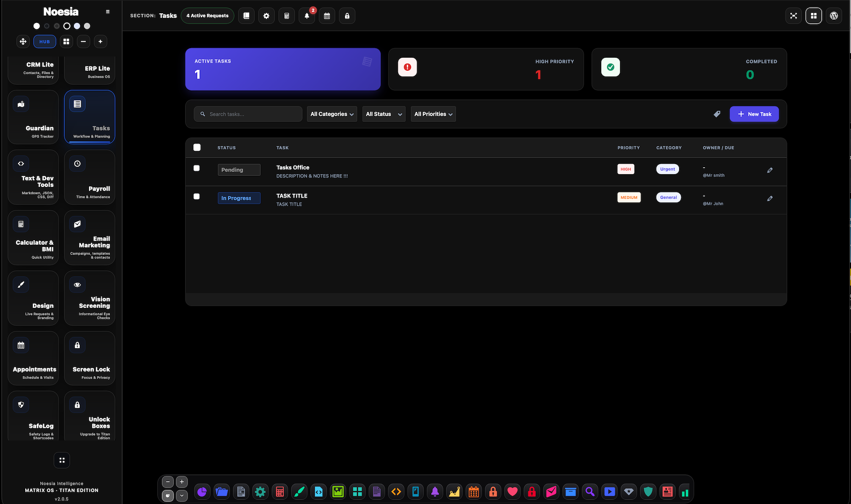Select the first white theme color dot
Viewport: 851px width, 504px height.
tap(37, 26)
